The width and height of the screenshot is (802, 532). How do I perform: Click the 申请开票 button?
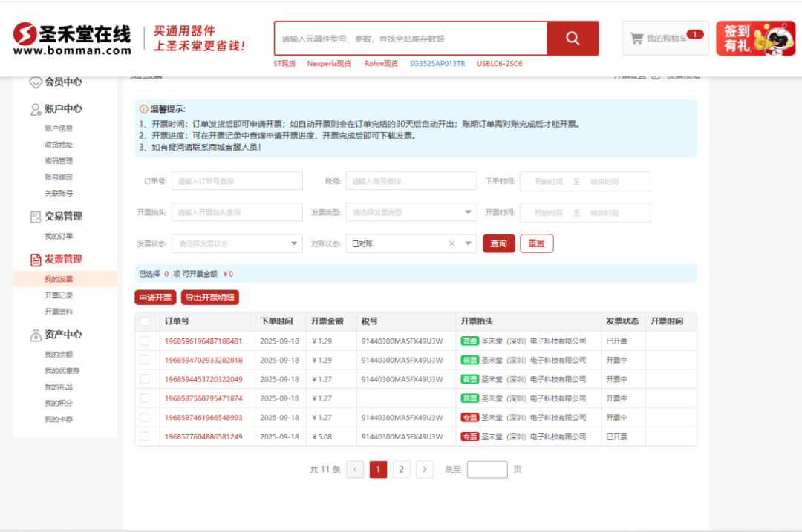coord(155,298)
